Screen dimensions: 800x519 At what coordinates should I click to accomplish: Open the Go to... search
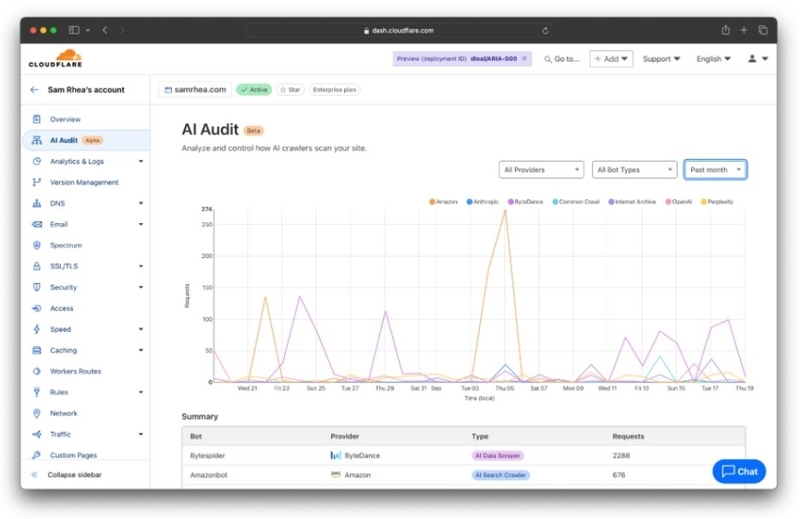tap(562, 59)
